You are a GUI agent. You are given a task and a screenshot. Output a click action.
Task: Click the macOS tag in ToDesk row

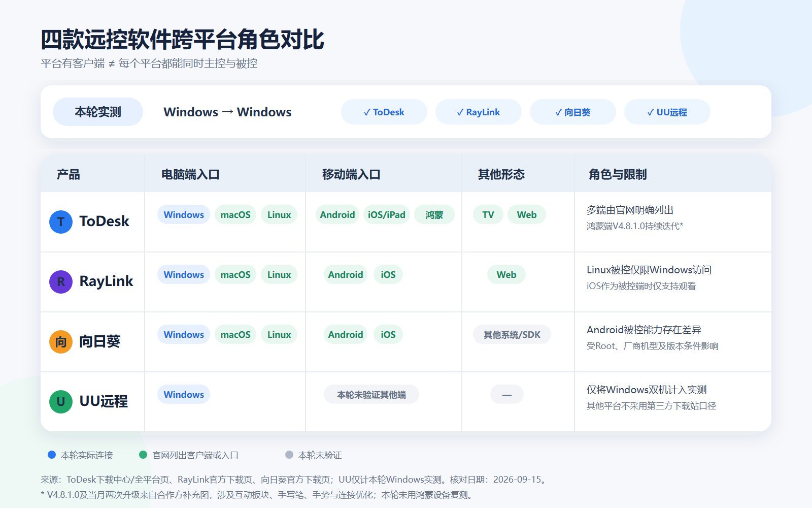coord(235,214)
